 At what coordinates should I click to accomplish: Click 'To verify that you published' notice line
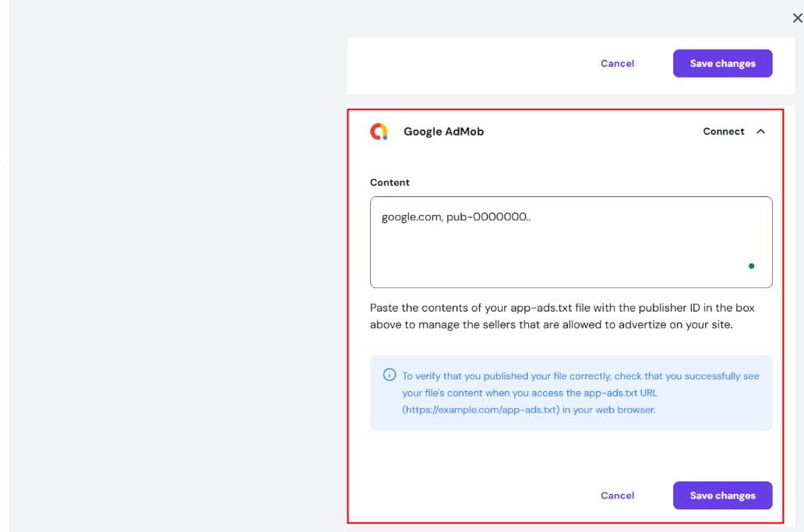(x=580, y=376)
